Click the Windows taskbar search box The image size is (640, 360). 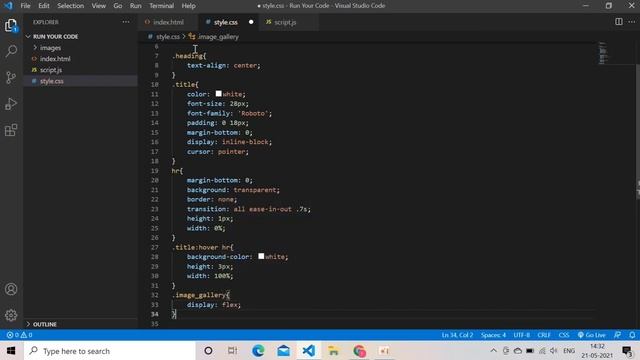point(110,351)
